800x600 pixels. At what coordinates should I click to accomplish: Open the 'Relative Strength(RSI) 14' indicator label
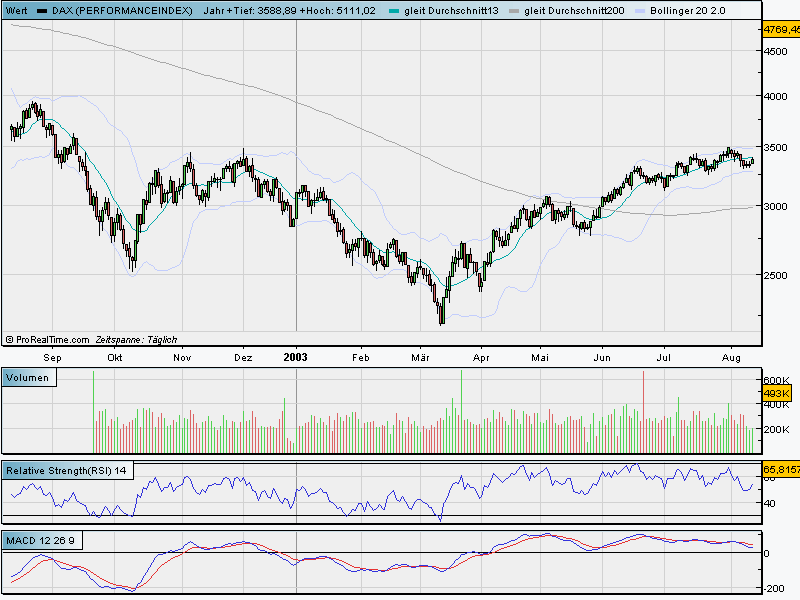point(66,470)
